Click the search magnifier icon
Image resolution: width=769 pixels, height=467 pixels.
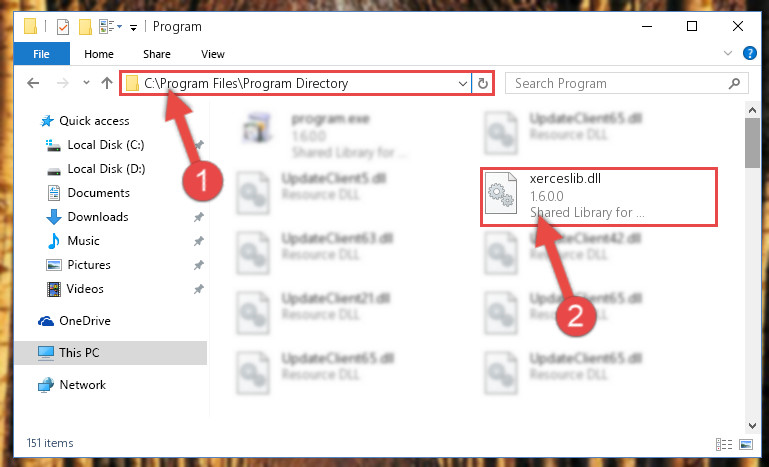coord(734,83)
